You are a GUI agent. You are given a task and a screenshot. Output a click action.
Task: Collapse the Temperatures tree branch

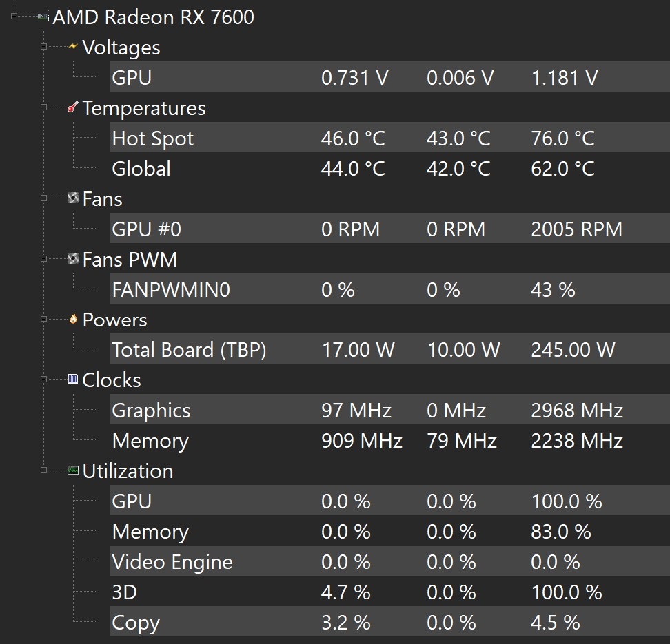click(x=44, y=108)
